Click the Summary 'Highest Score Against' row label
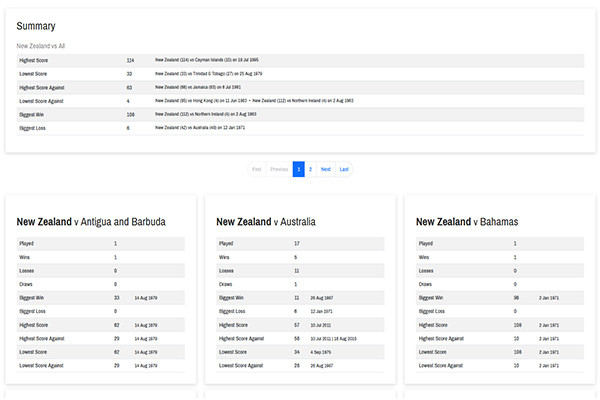 [42, 88]
